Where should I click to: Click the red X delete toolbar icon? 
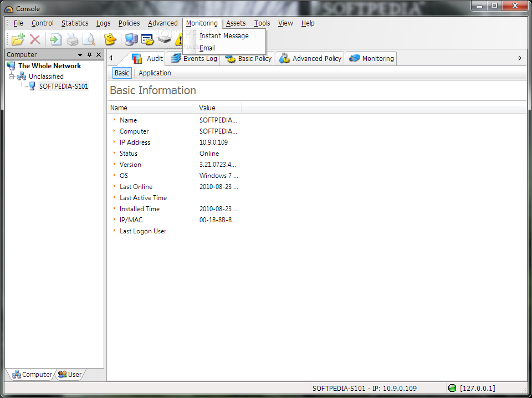pyautogui.click(x=35, y=39)
